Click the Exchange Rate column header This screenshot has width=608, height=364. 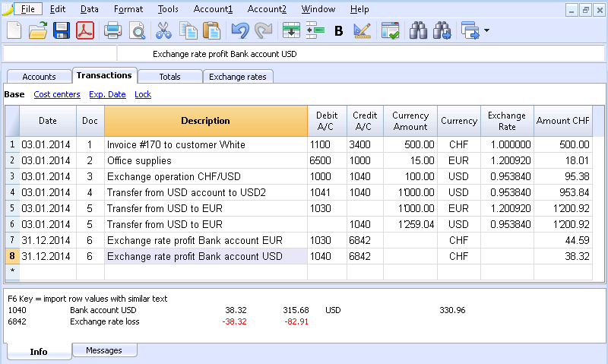pyautogui.click(x=507, y=121)
